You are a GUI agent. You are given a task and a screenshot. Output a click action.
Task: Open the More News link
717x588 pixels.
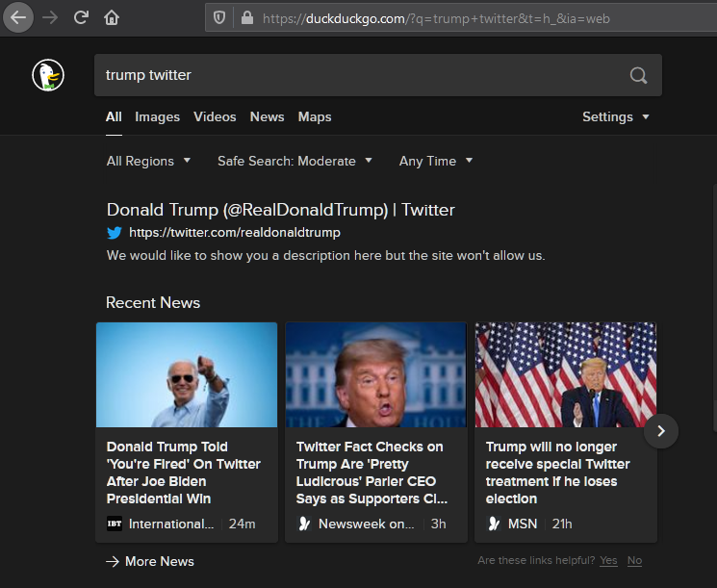[x=159, y=561]
